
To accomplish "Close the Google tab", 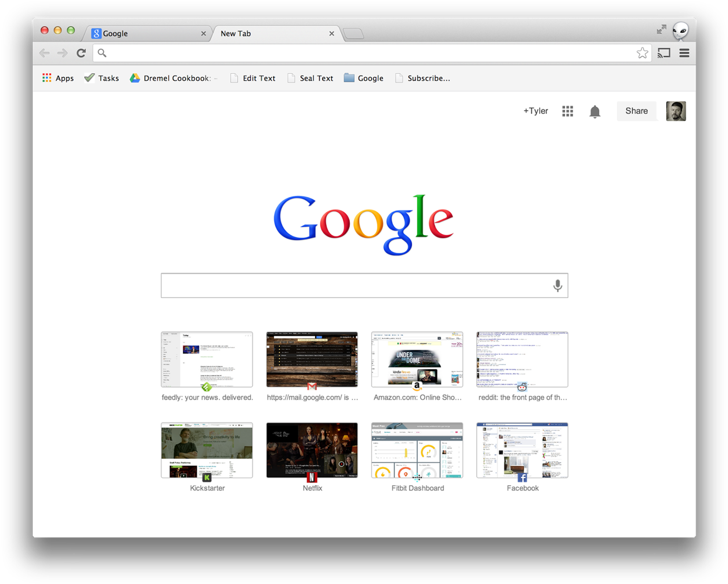I will (x=203, y=33).
